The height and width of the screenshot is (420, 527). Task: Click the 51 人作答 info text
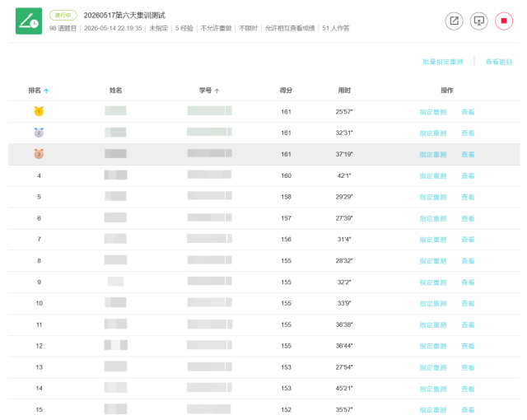336,28
